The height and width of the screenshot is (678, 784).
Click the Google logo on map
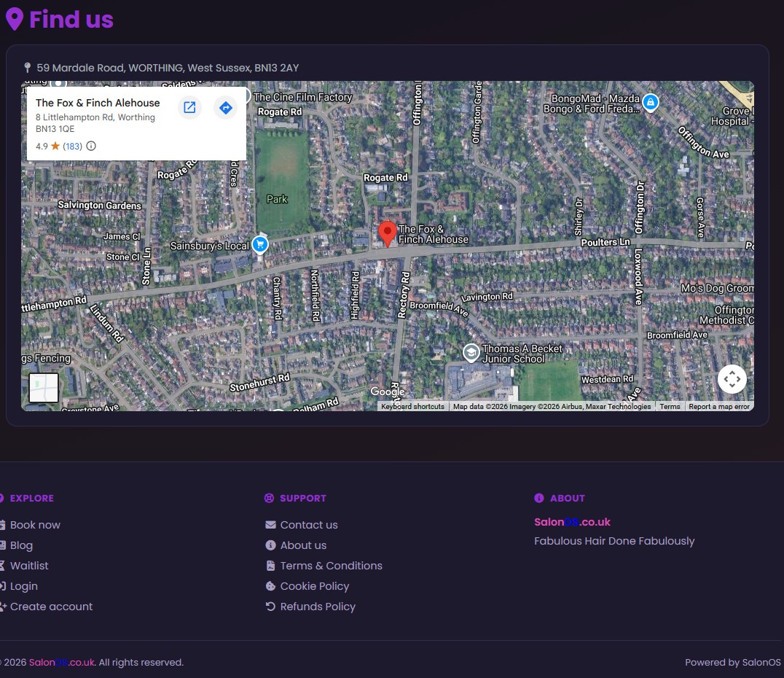(x=388, y=391)
